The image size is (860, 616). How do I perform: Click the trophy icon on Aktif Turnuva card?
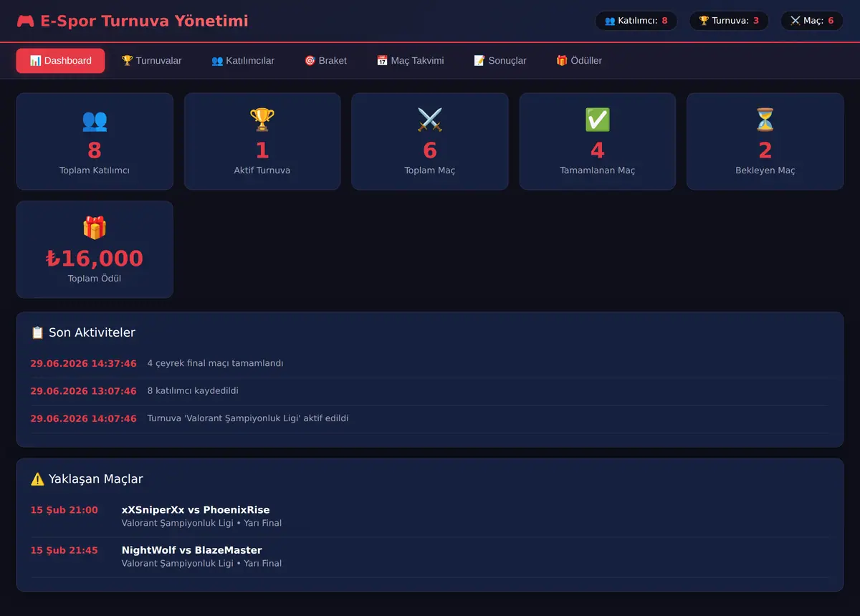262,120
